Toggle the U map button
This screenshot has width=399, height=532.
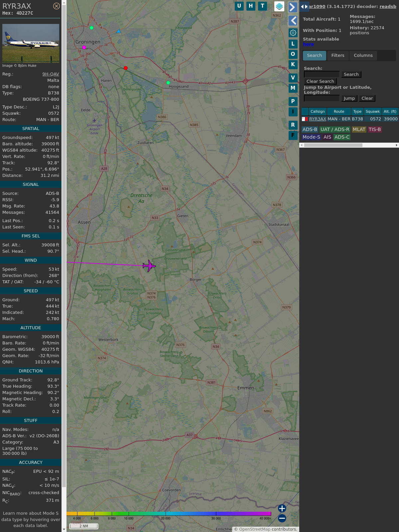click(x=239, y=6)
